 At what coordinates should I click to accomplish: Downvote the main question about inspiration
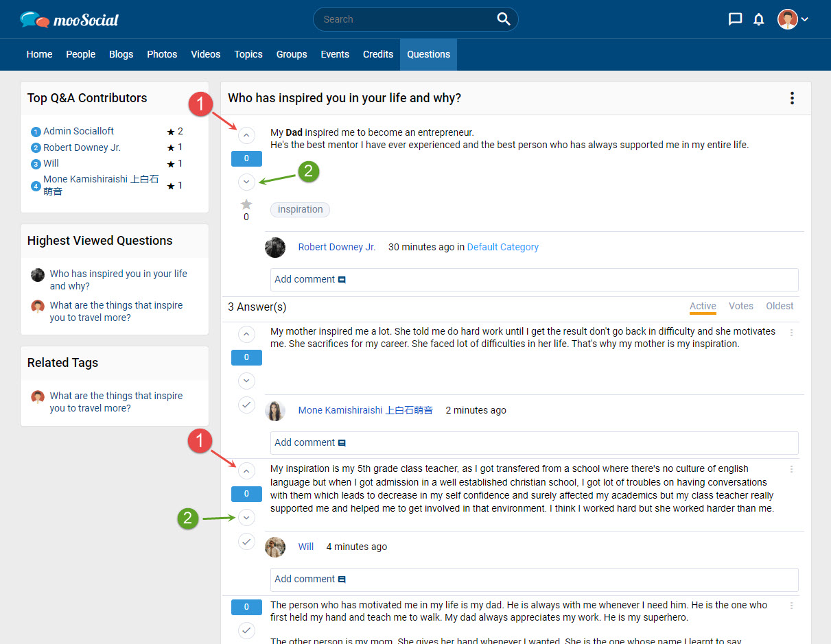(x=246, y=182)
